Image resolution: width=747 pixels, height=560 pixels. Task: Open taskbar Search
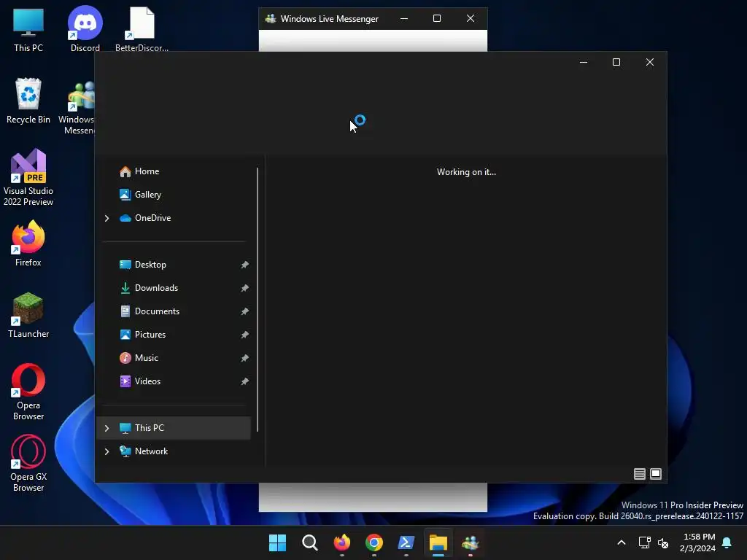coord(309,542)
